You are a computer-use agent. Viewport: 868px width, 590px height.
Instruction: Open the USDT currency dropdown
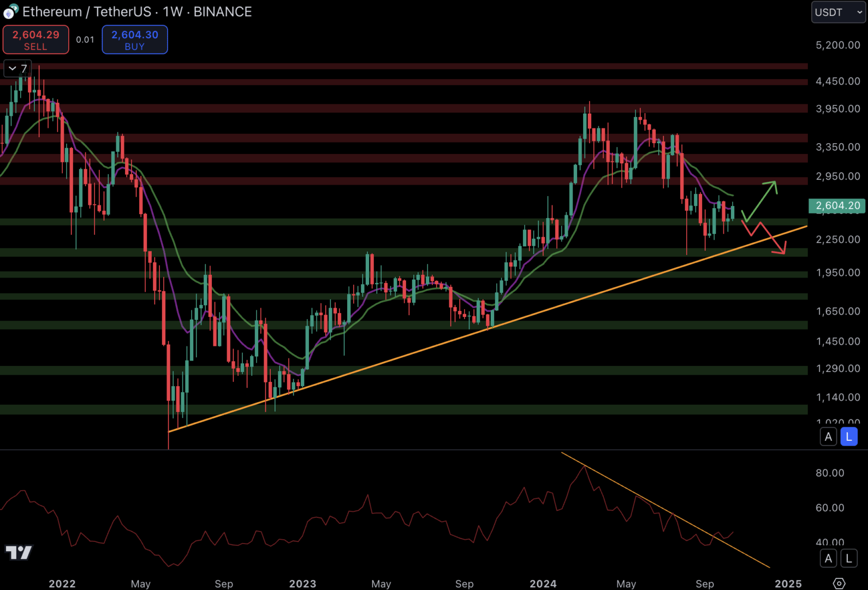(838, 12)
